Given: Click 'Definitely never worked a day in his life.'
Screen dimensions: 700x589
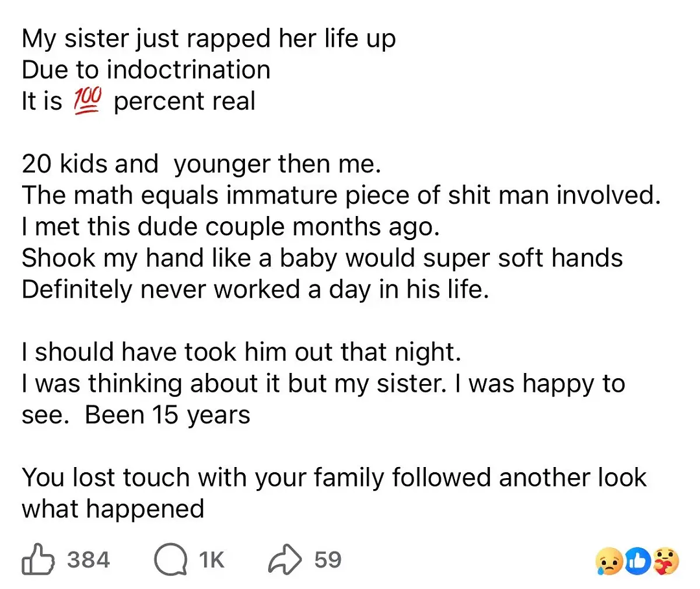Looking at the screenshot, I should click(255, 289).
